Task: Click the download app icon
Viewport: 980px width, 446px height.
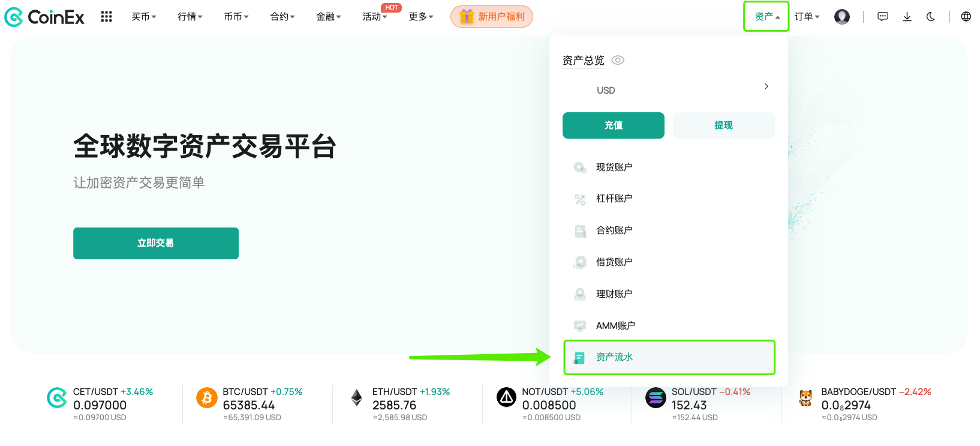Action: tap(907, 17)
